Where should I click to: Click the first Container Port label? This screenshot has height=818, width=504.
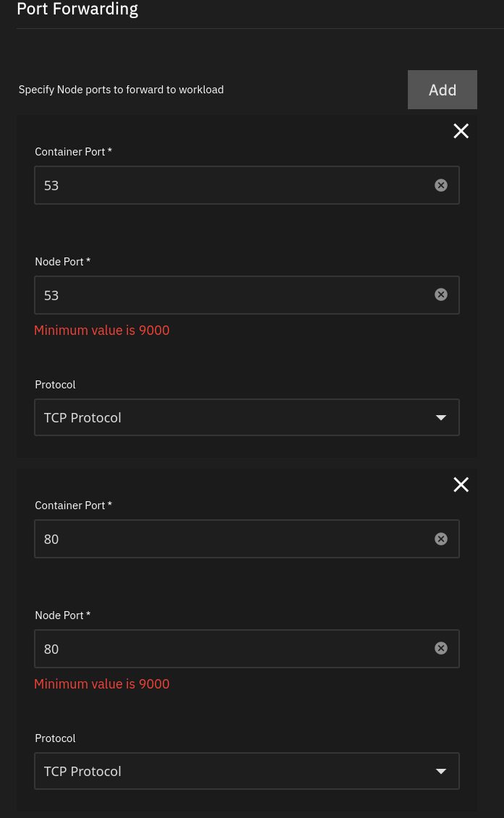coord(74,152)
